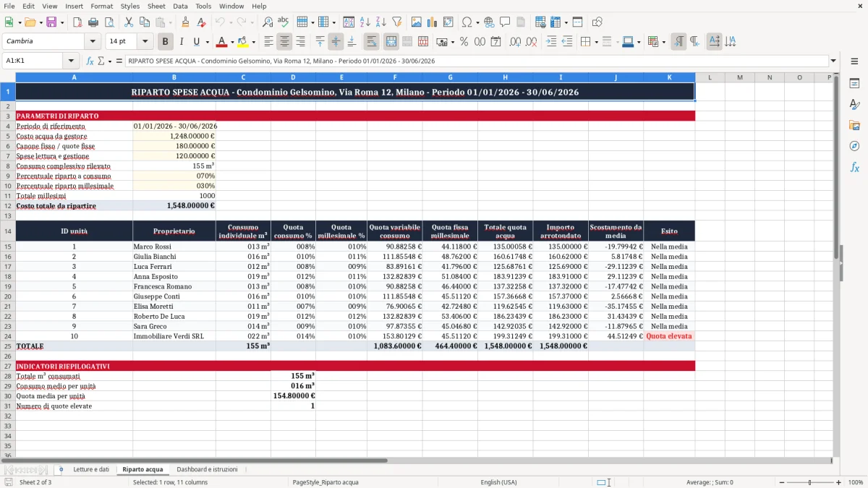Toggle Center Vertically alignment
Image resolution: width=868 pixels, height=488 pixels.
(336, 42)
